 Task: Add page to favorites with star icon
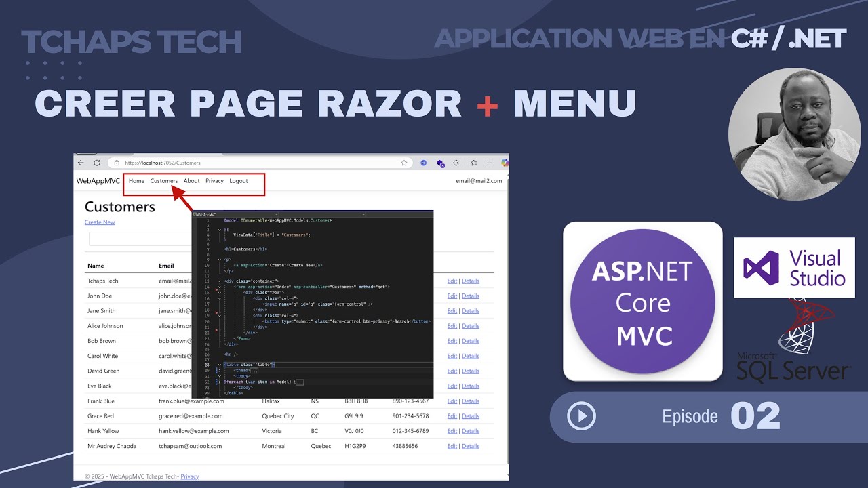tap(404, 163)
